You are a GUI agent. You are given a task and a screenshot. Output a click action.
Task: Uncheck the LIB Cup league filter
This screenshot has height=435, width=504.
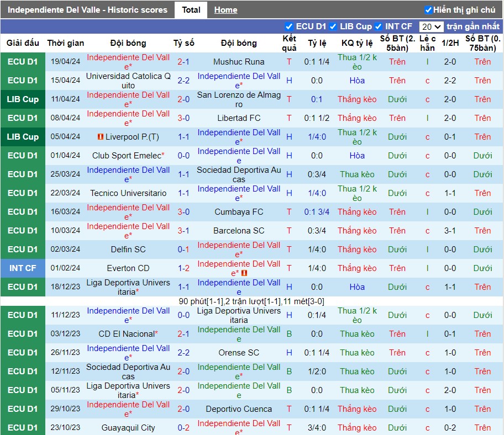point(333,26)
